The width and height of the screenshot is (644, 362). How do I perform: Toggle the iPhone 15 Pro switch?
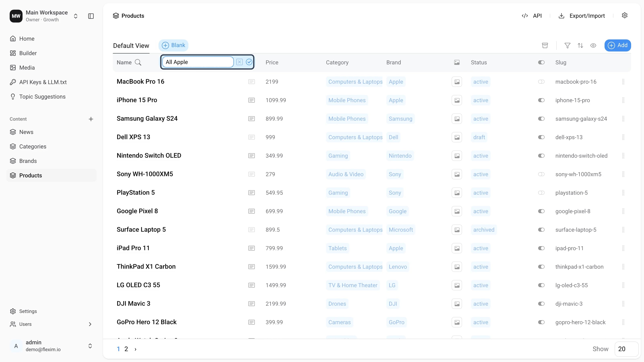[541, 100]
